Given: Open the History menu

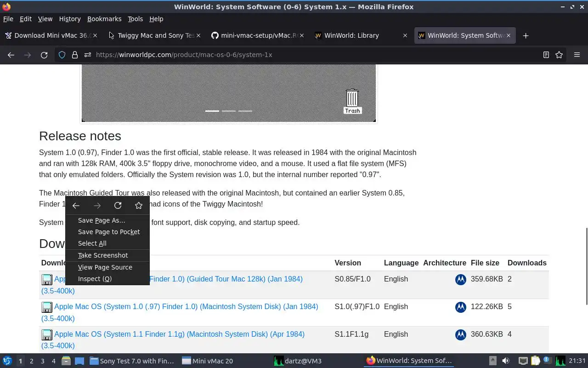Looking at the screenshot, I should coord(70,19).
